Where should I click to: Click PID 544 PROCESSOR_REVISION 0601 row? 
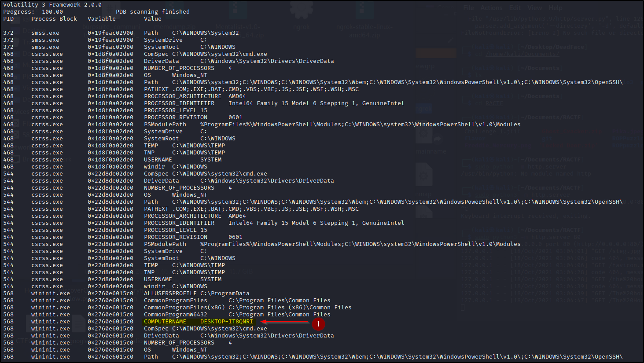coord(123,237)
